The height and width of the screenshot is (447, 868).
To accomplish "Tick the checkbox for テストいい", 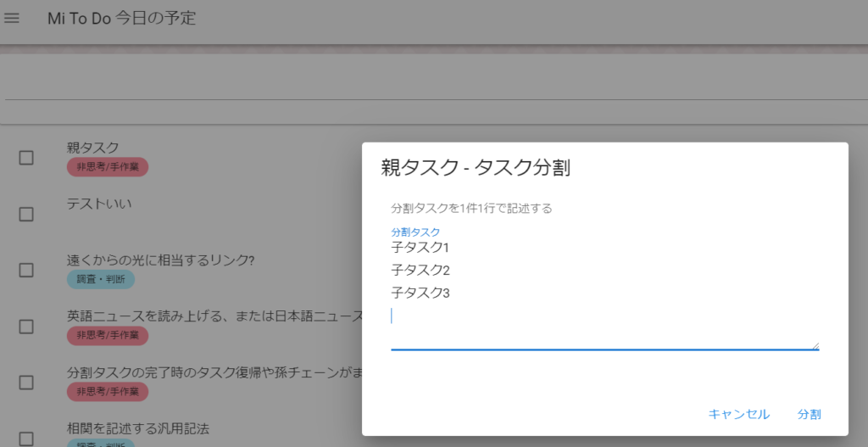I will (x=26, y=214).
